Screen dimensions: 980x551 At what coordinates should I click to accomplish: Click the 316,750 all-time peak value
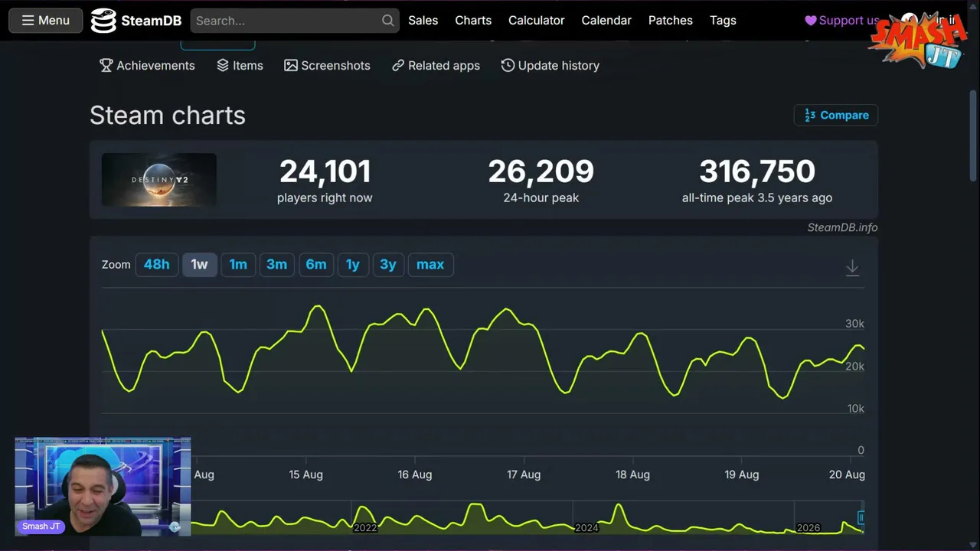[757, 171]
